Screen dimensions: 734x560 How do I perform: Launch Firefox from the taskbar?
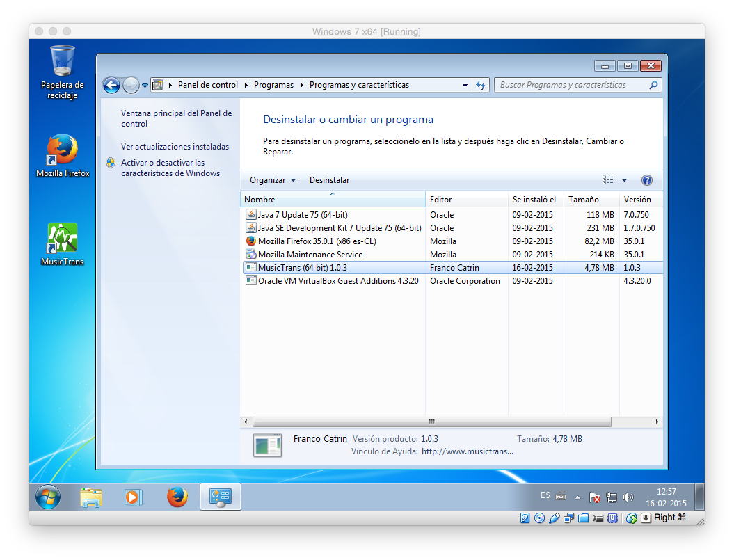[177, 497]
